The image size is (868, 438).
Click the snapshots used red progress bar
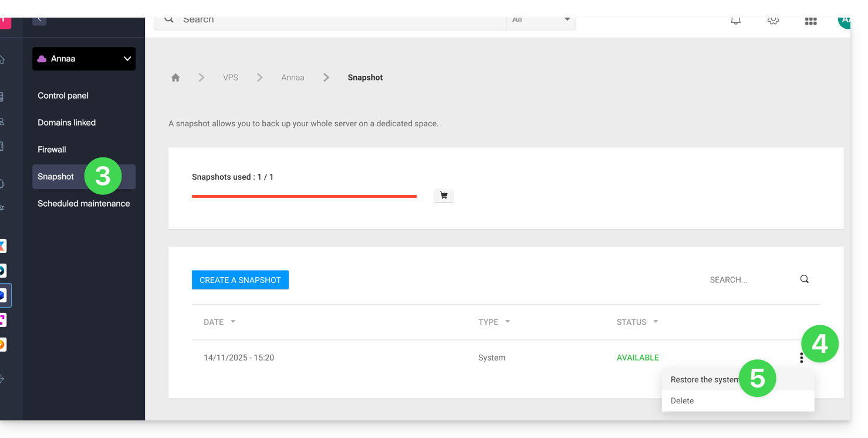(304, 196)
